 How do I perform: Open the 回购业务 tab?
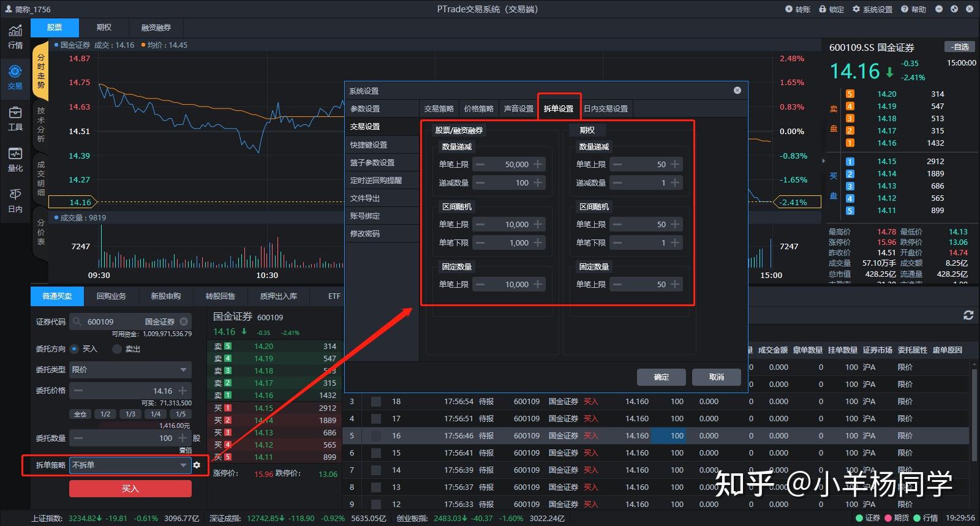tap(111, 296)
